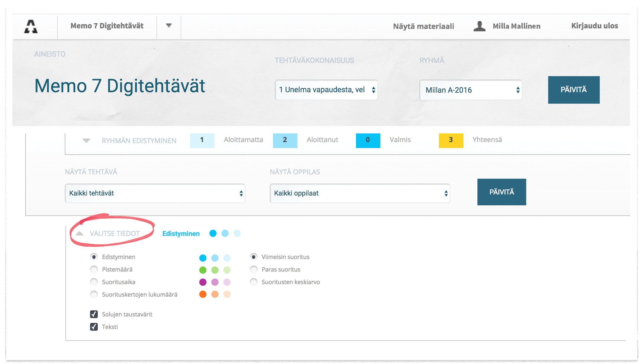Open the Näytä tehtävä dropdown Kaikki tehtävät
This screenshot has width=644, height=364.
pos(155,193)
